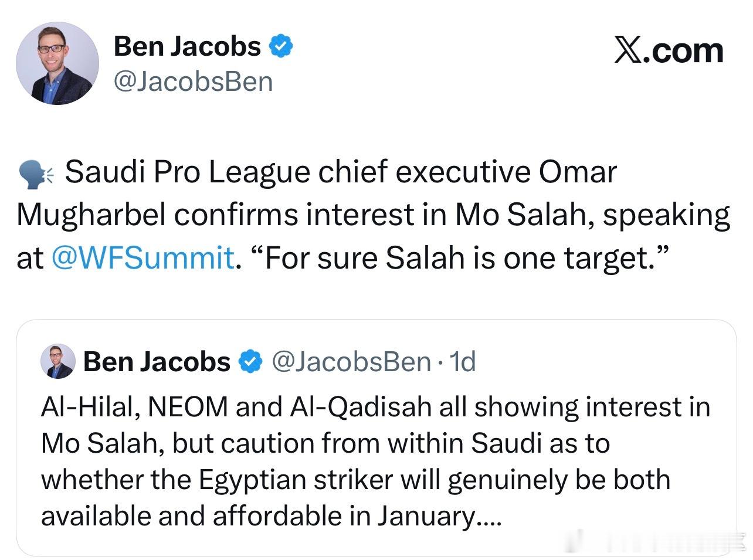Click Ben Jacobs' large profile photo
The height and width of the screenshot is (560, 753).
[x=57, y=63]
